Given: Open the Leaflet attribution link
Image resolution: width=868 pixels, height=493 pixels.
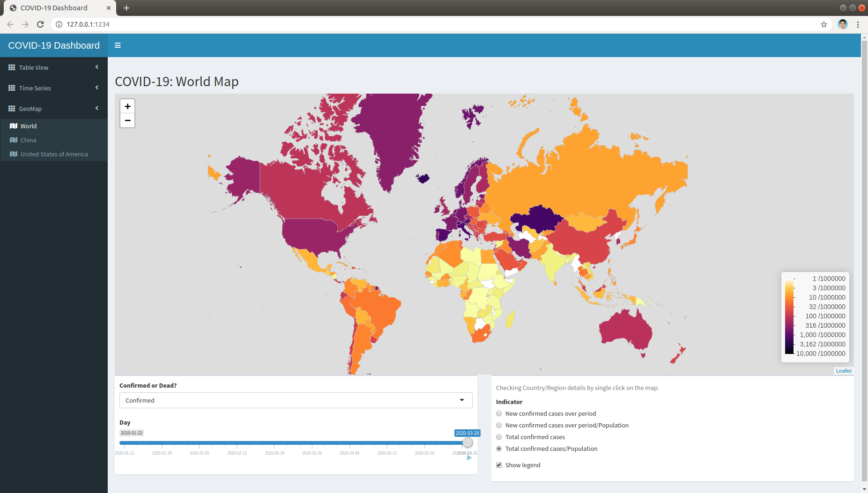Looking at the screenshot, I should tap(844, 371).
